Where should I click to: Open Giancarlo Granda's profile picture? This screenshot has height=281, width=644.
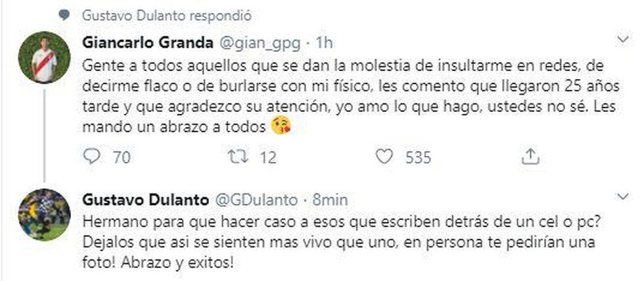[44, 57]
